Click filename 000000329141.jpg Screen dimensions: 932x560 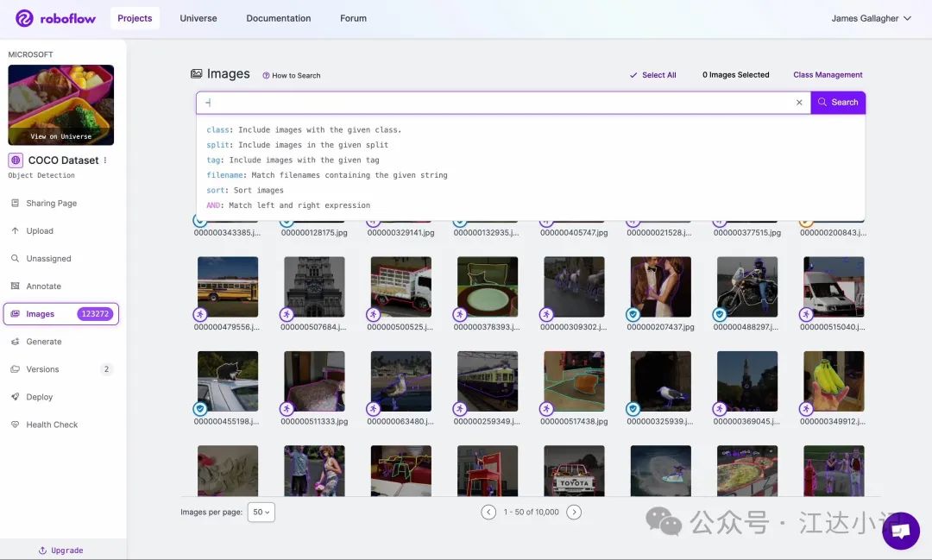[400, 232]
